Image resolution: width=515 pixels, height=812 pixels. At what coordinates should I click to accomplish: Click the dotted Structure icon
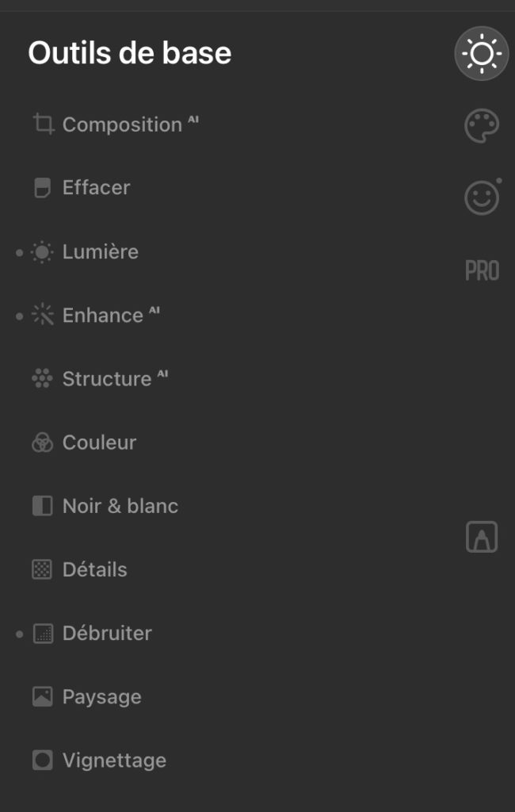[42, 378]
